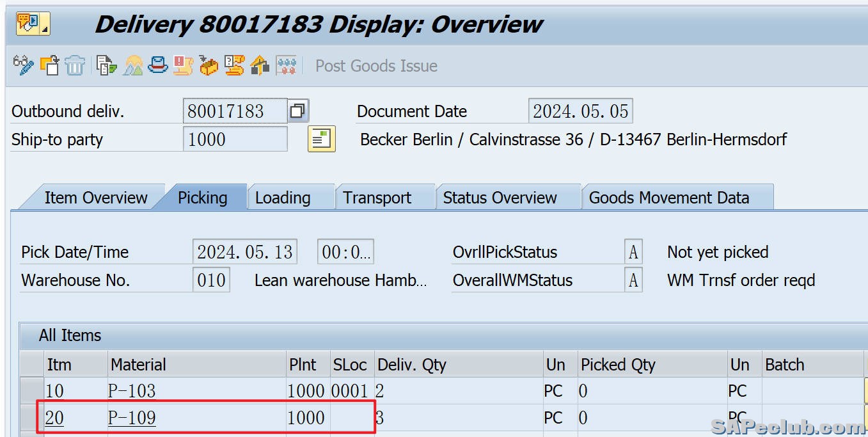Click the Display/Change glasses-and-pencil icon
The image size is (868, 437).
23,65
